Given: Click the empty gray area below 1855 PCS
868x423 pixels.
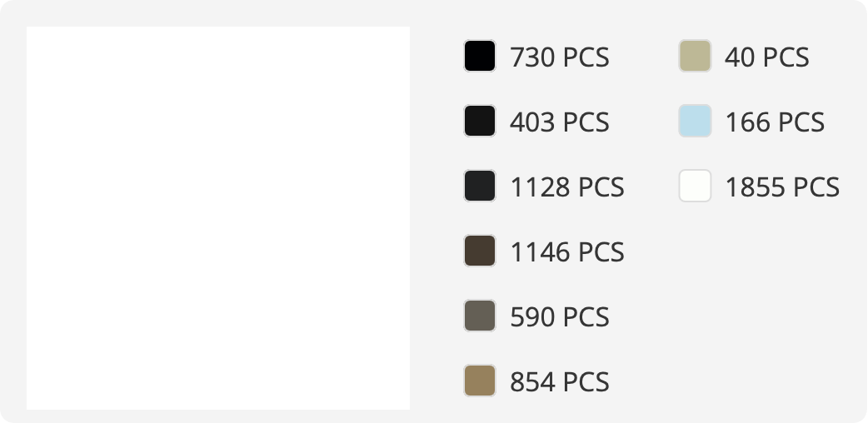Looking at the screenshot, I should tap(758, 310).
